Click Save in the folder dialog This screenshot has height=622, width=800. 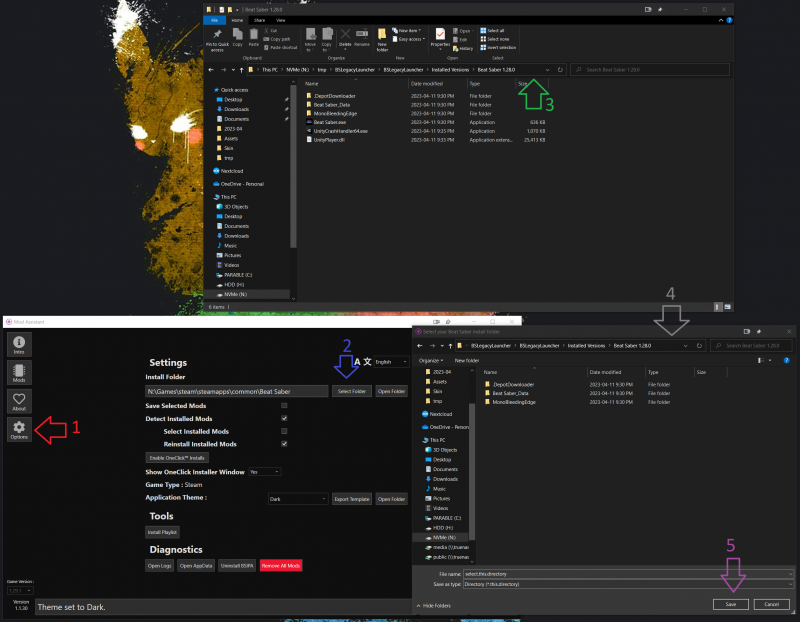(x=728, y=604)
